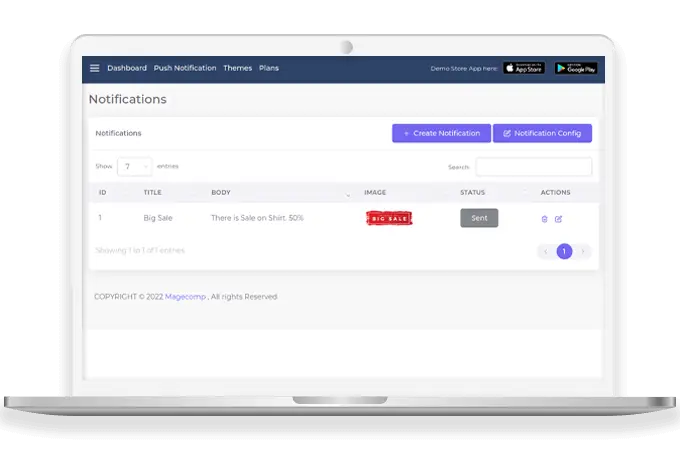The width and height of the screenshot is (680, 450).
Task: Open the Dashboard menu item
Action: click(x=127, y=68)
